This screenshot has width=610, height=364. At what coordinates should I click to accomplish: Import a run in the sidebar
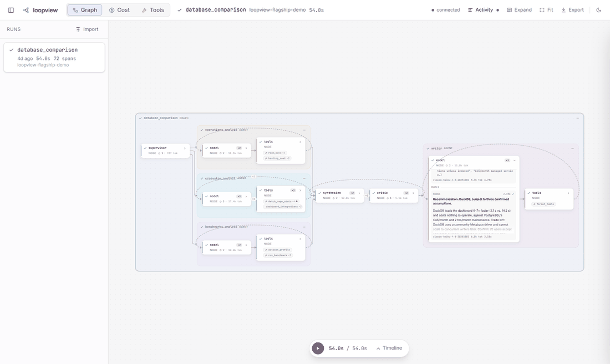coord(87,29)
